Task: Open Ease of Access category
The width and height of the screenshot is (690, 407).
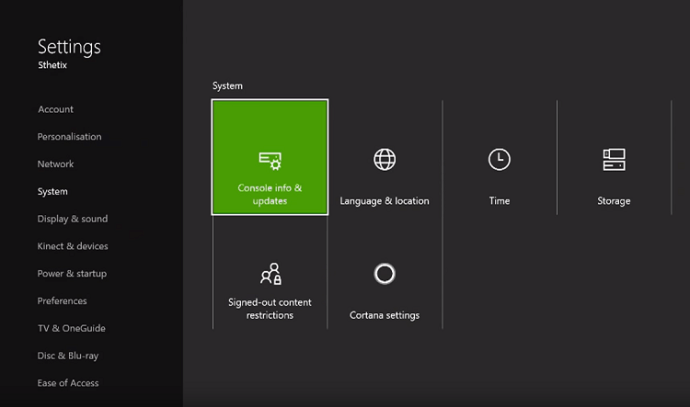Action: pyautogui.click(x=68, y=383)
